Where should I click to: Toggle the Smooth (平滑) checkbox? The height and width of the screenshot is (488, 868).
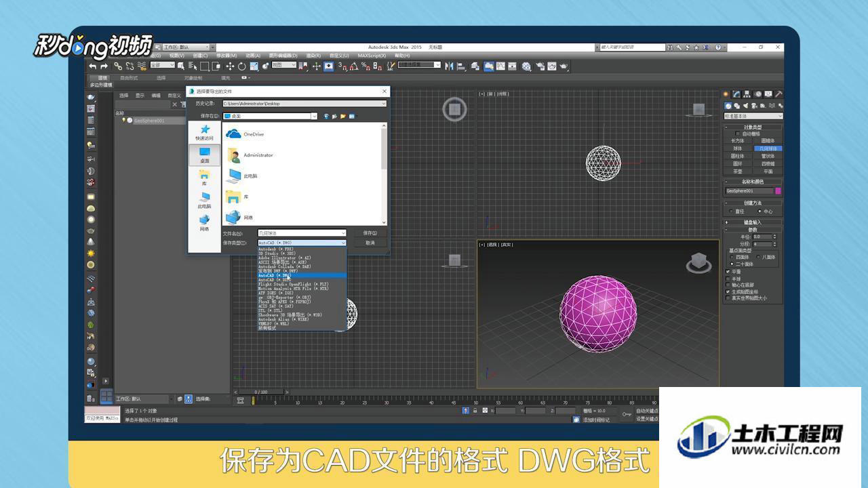[x=728, y=271]
